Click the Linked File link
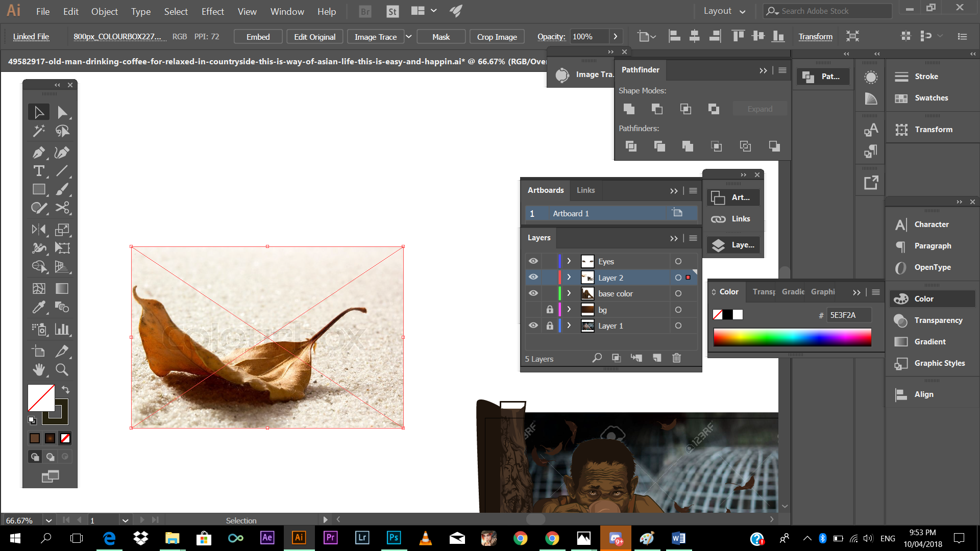980x551 pixels. pos(31,37)
